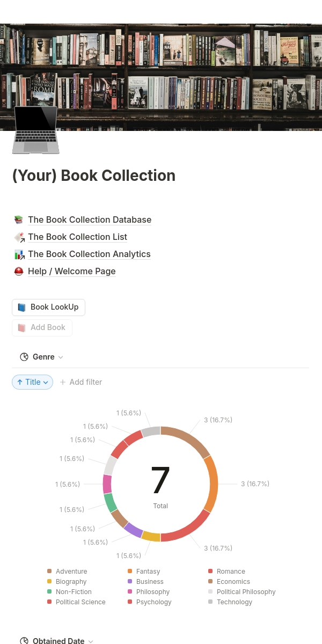The image size is (322, 644).
Task: Click the laptop page icon
Action: coord(35,129)
